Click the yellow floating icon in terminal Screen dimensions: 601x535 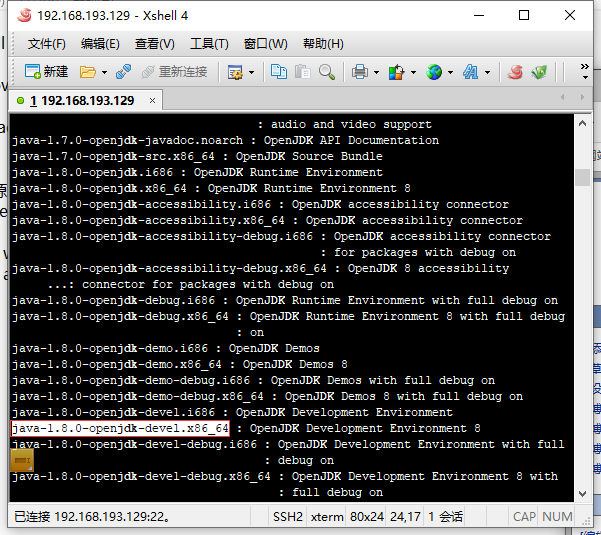22,460
